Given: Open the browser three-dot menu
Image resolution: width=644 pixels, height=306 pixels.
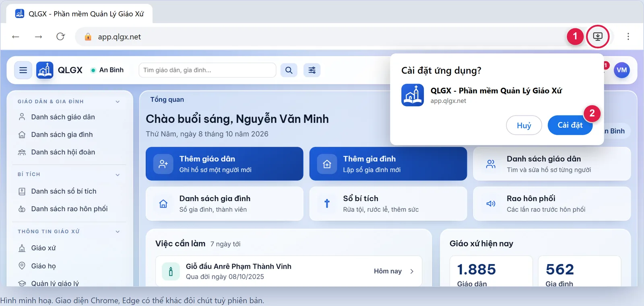Looking at the screenshot, I should point(628,37).
